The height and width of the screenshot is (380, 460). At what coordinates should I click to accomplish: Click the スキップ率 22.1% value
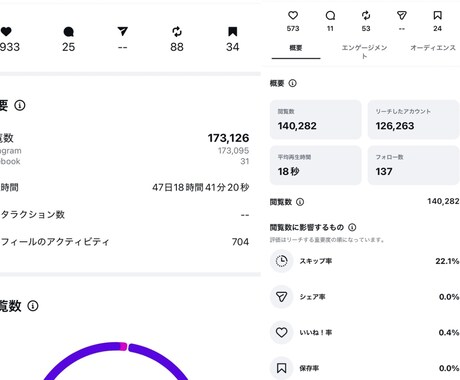pyautogui.click(x=447, y=261)
